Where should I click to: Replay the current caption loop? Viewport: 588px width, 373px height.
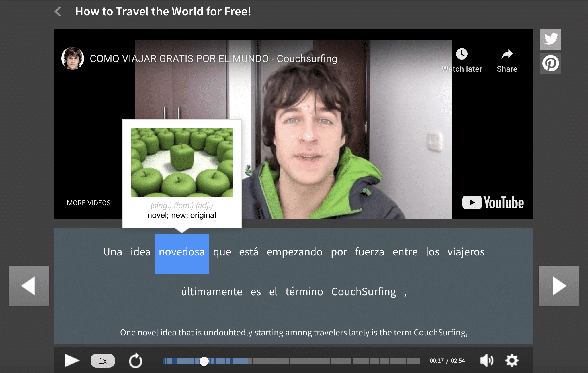(135, 361)
